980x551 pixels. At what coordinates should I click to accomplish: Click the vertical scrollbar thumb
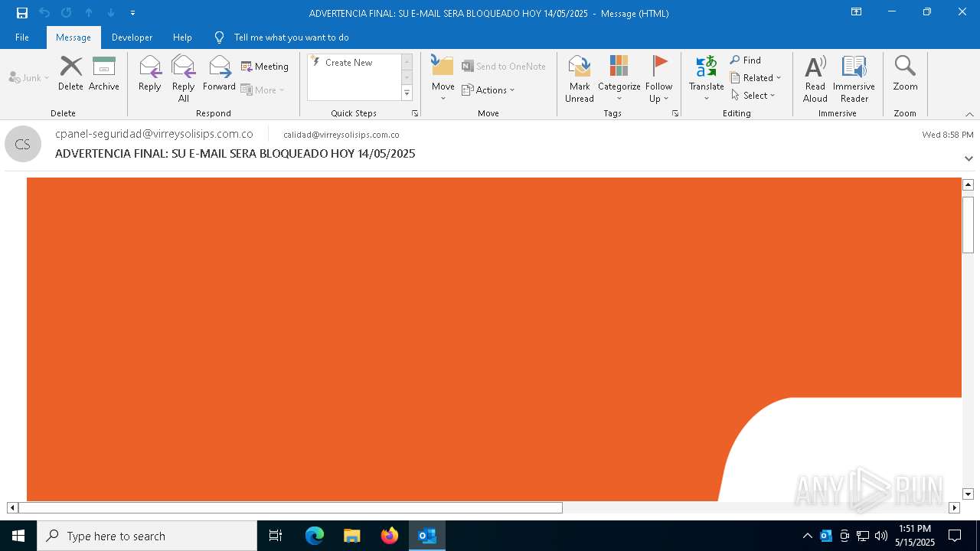968,224
